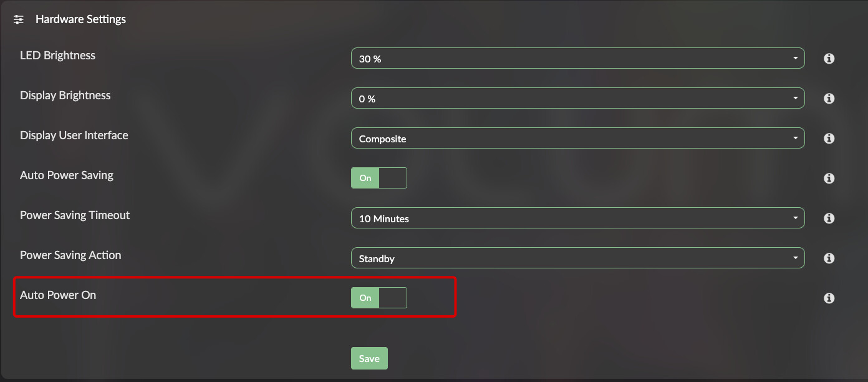This screenshot has width=868, height=382.
Task: Click the Power Saving Action info icon
Action: coord(829,258)
